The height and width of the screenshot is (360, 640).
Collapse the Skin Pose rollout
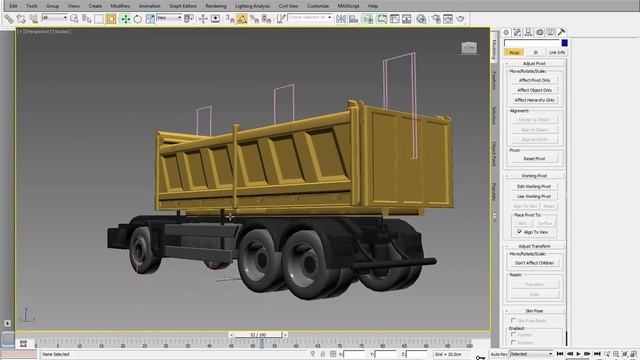click(x=534, y=311)
